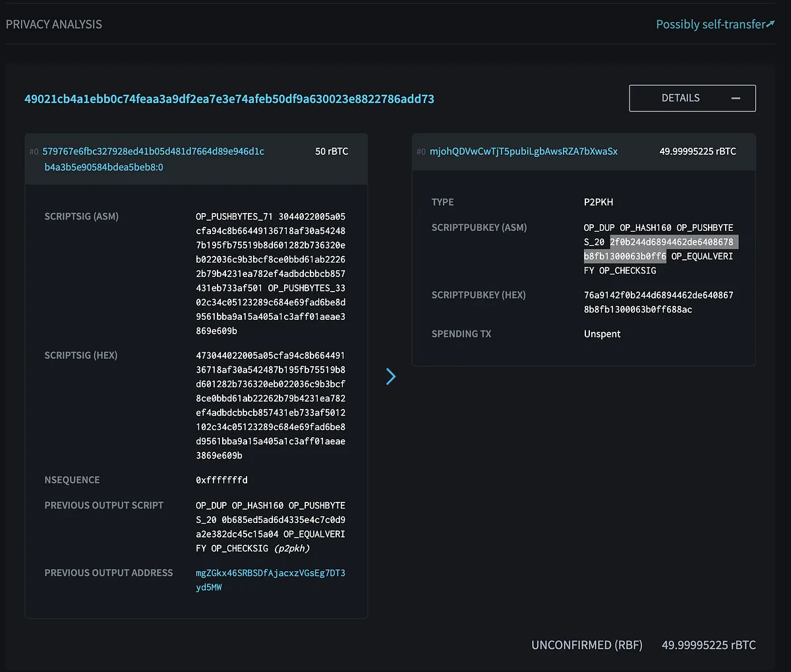Click the highlighted pubkey hash 2f0b244d
This screenshot has width=791, height=672.
click(x=671, y=242)
